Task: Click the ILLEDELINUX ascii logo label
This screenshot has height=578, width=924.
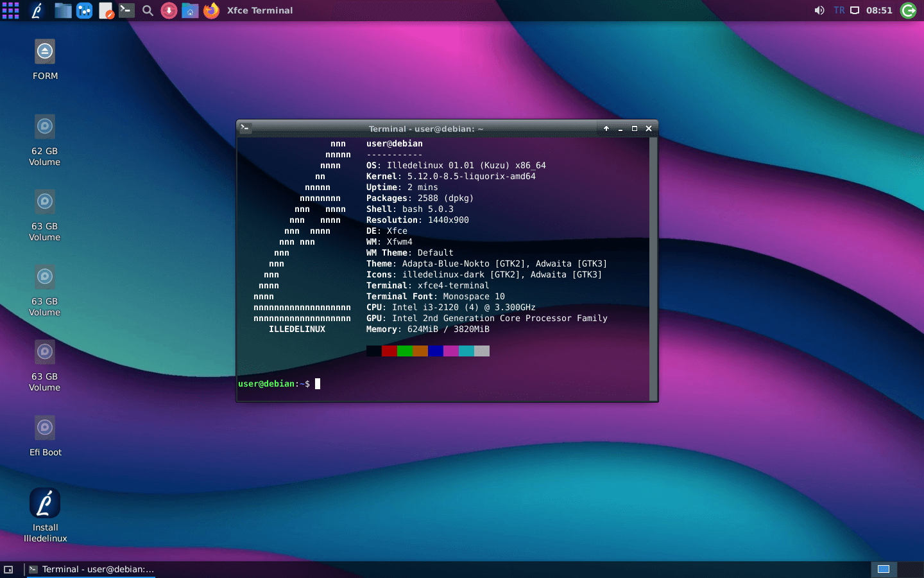Action: [297, 329]
